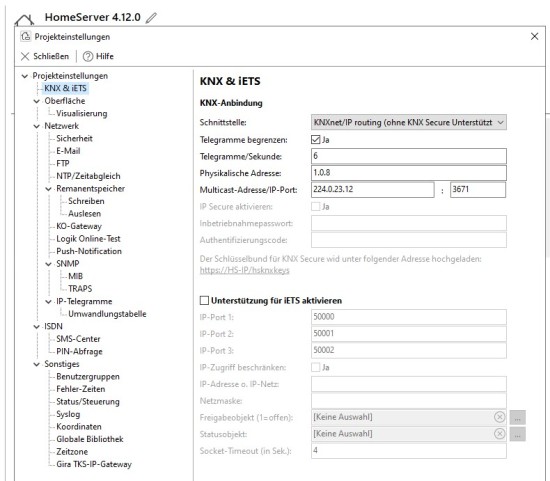The height and width of the screenshot is (481, 550).
Task: Collapse the Oberfläche tree node
Action: click(36, 101)
